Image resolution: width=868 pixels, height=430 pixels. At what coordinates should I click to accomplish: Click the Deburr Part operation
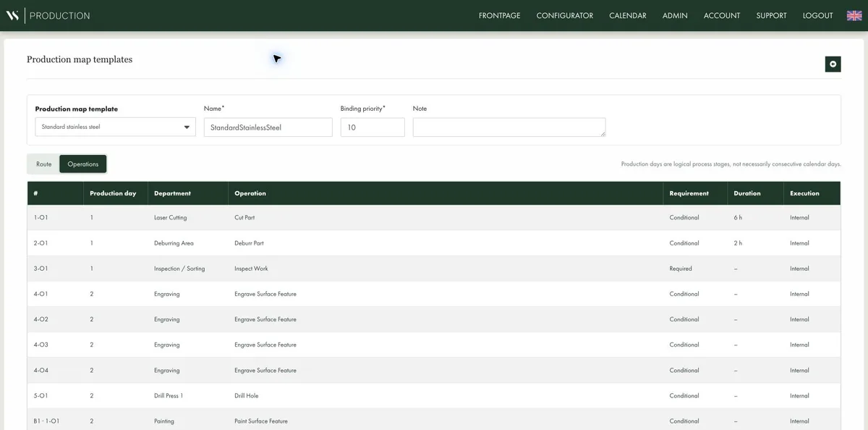[249, 243]
